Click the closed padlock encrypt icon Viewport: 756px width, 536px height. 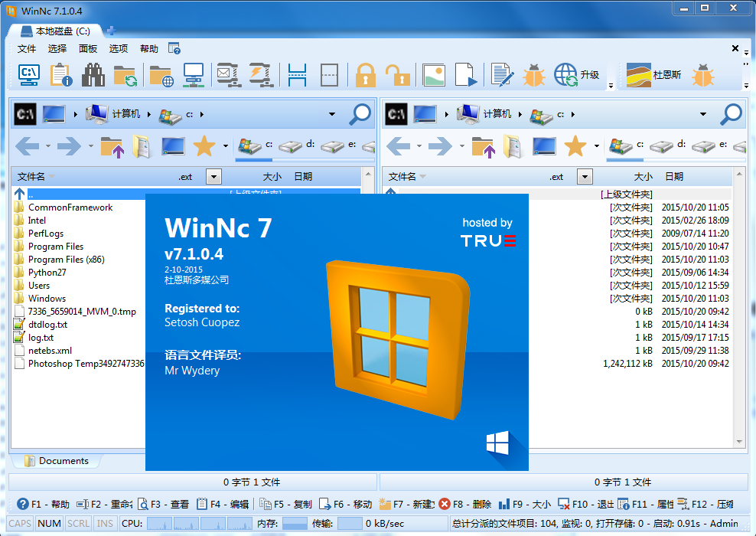point(366,75)
